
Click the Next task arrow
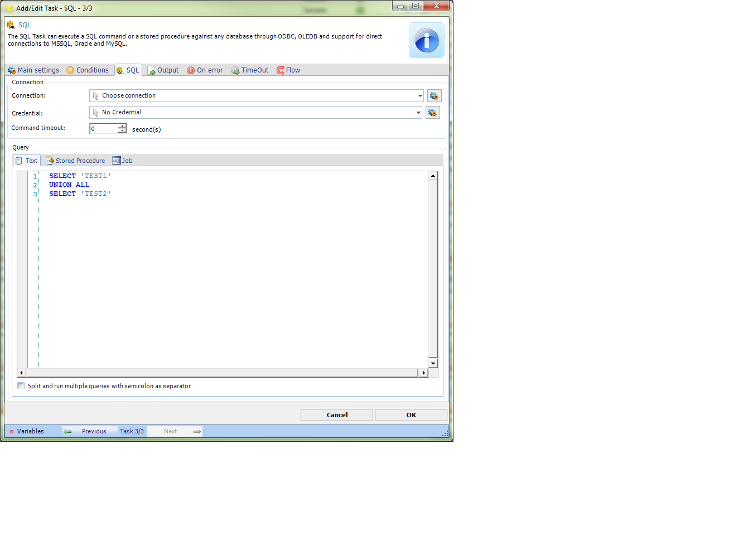[x=196, y=431]
